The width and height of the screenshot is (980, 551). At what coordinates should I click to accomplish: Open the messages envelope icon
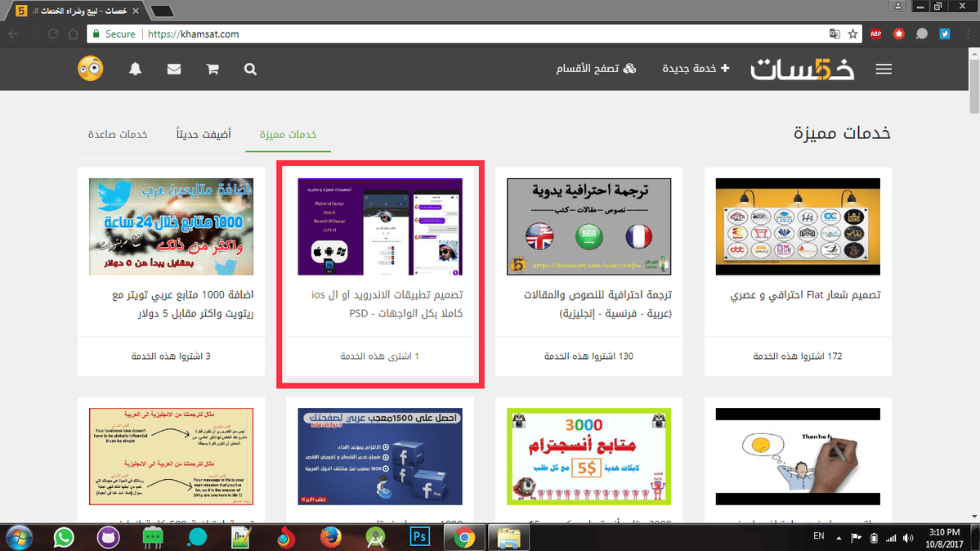coord(174,69)
